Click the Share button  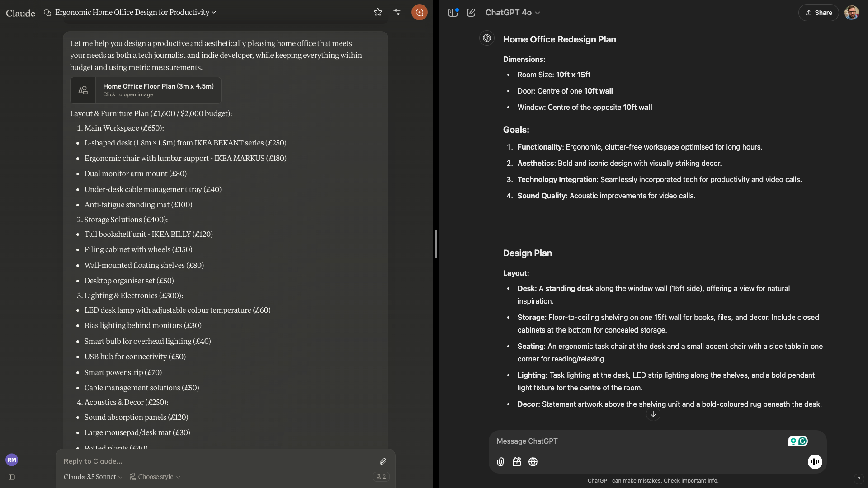[x=819, y=13]
